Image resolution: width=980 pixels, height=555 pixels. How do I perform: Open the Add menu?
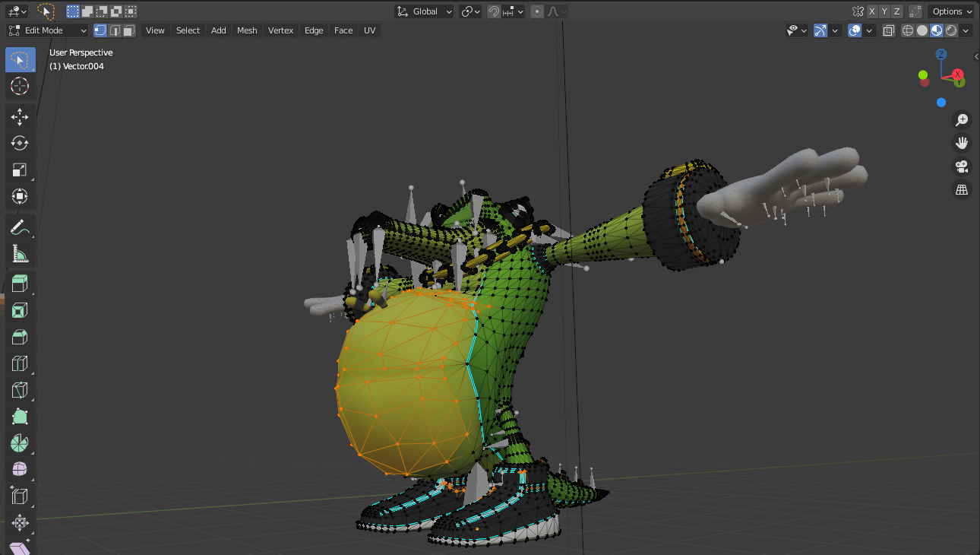(x=218, y=30)
